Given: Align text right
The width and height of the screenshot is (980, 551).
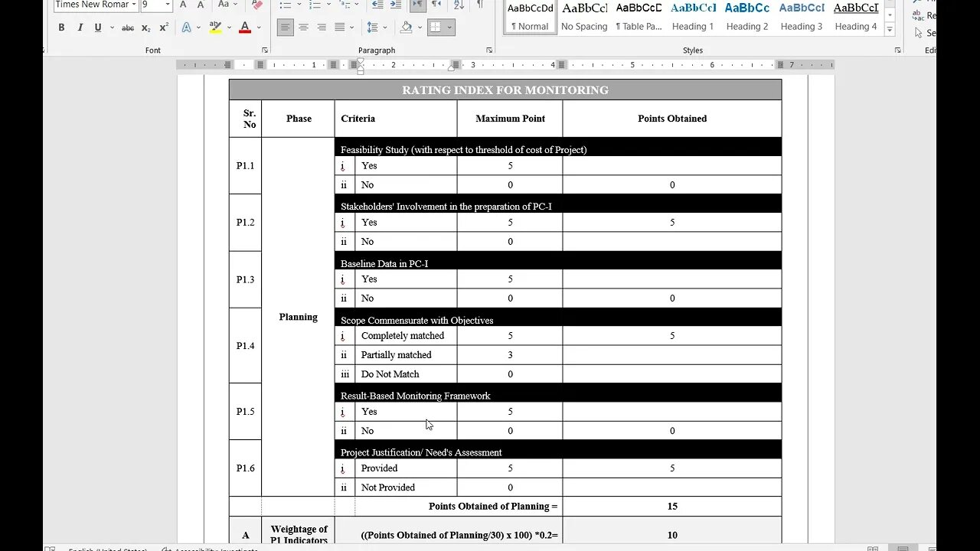Looking at the screenshot, I should point(321,28).
